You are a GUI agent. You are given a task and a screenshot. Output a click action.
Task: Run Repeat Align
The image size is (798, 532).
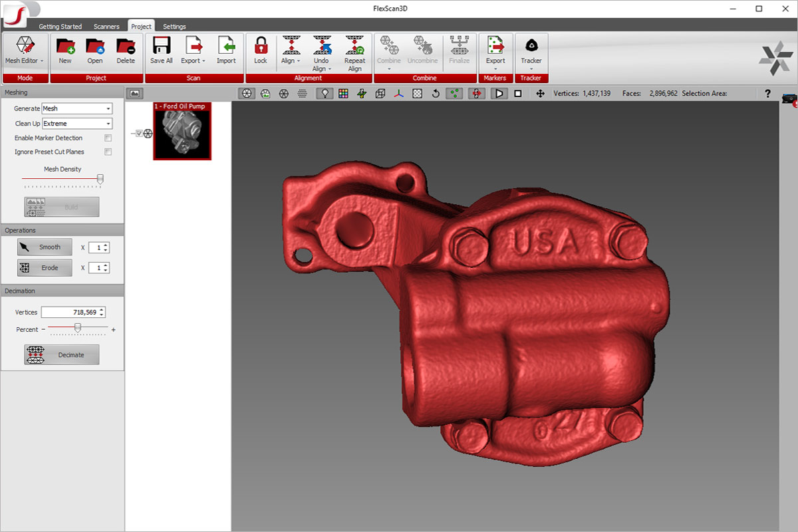pyautogui.click(x=354, y=55)
